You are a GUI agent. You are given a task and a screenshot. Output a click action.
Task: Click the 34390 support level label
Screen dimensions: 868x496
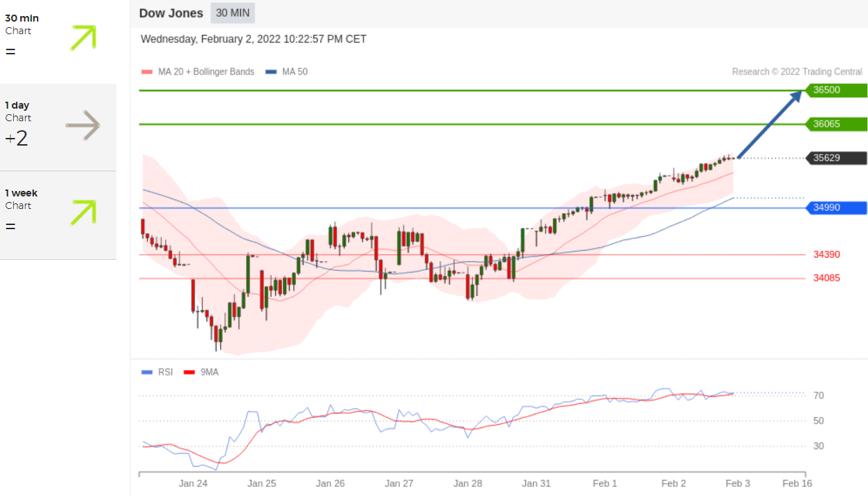coord(827,254)
